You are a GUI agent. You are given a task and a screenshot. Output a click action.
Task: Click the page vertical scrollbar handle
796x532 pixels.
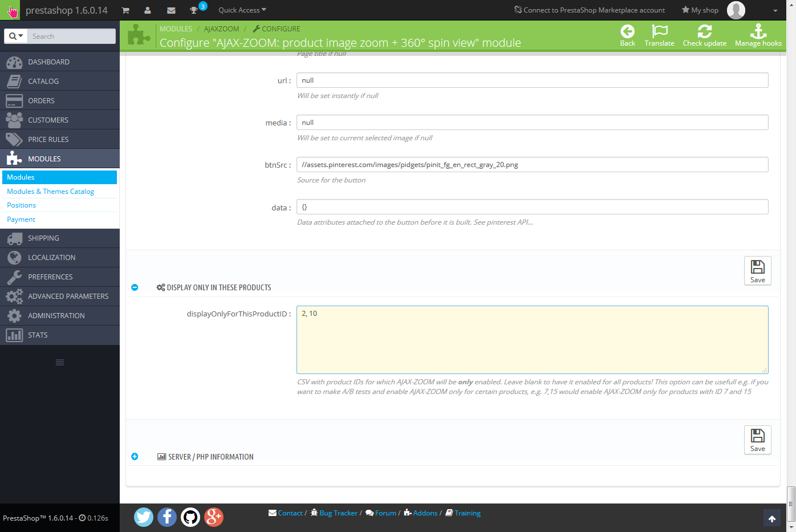coord(791,503)
